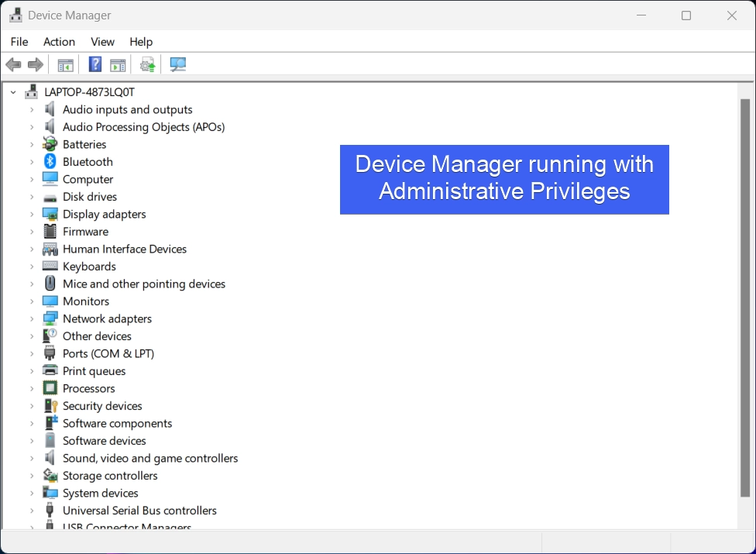The image size is (756, 554).
Task: Click the Storage controllers icon
Action: point(50,476)
